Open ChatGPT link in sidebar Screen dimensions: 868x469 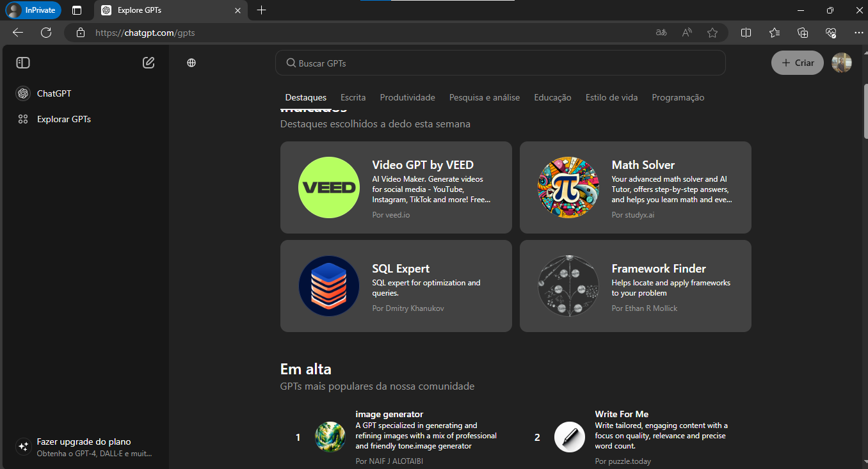[x=54, y=93]
